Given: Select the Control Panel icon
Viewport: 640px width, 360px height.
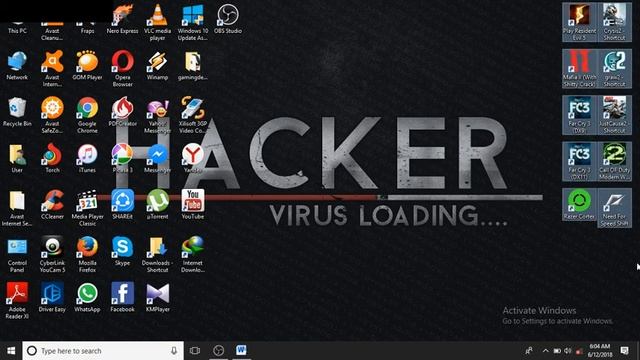Looking at the screenshot, I should 17,255.
